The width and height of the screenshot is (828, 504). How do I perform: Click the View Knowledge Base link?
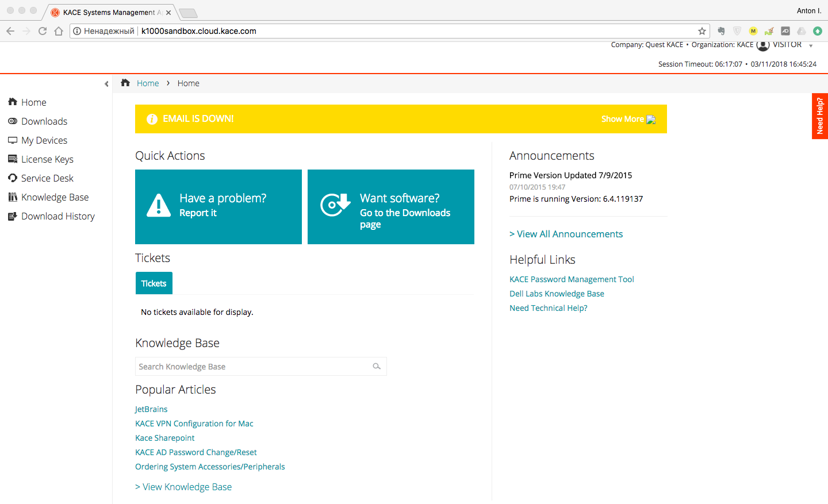(183, 487)
